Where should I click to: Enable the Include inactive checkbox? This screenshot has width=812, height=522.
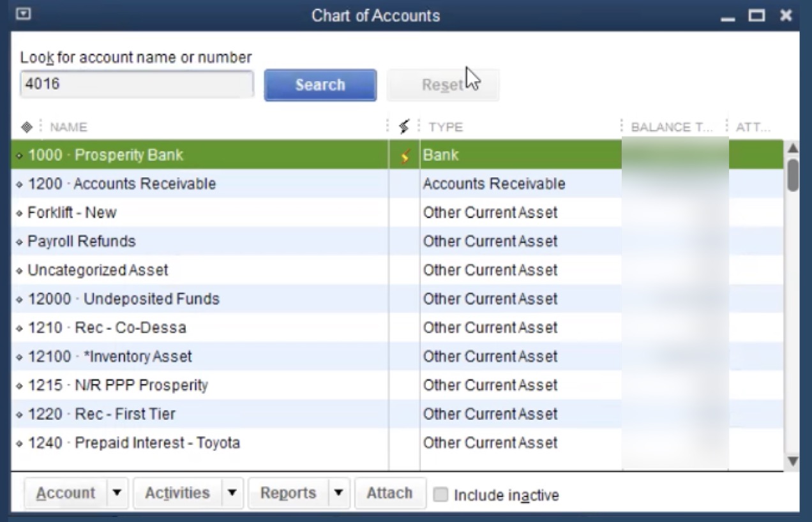tap(440, 495)
